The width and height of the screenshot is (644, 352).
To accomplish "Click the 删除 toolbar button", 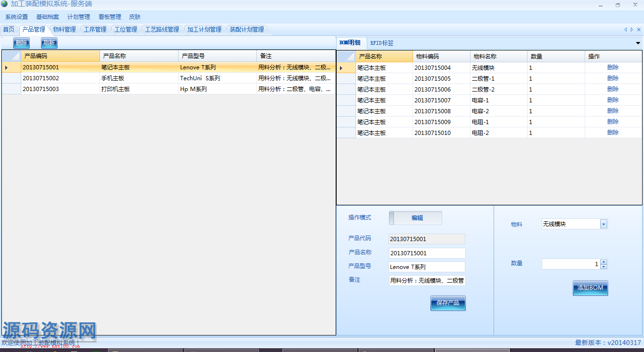I will (21, 43).
